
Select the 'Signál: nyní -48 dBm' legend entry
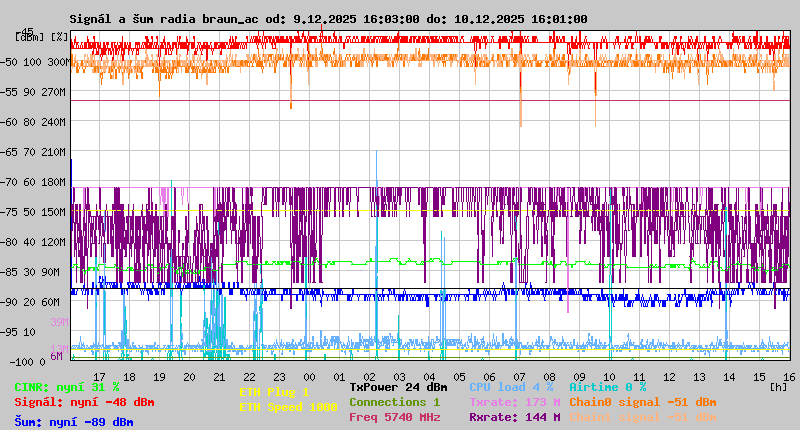pyautogui.click(x=84, y=402)
